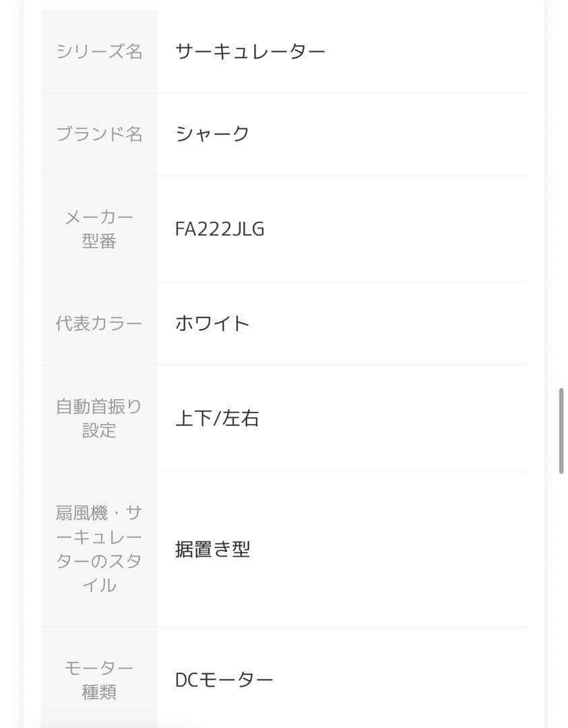Image resolution: width=568 pixels, height=728 pixels.
Task: Click the 型番 line under メーカー
Action: coord(99,241)
